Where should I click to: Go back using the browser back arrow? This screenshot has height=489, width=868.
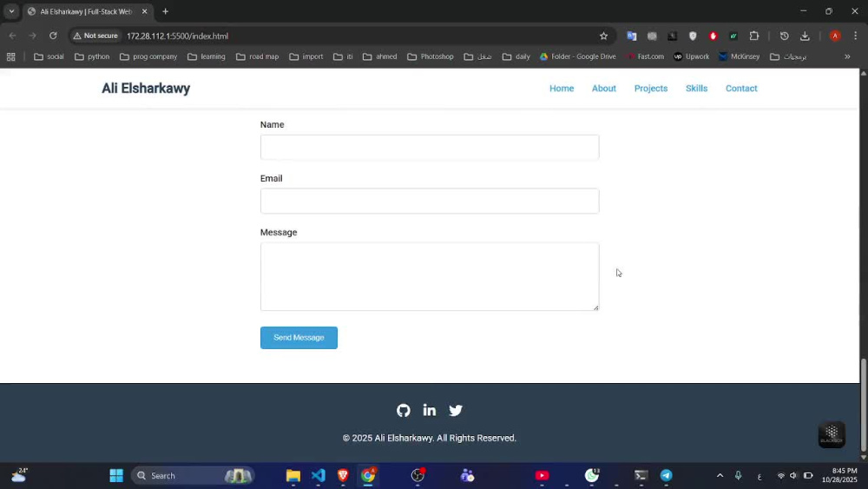12,36
